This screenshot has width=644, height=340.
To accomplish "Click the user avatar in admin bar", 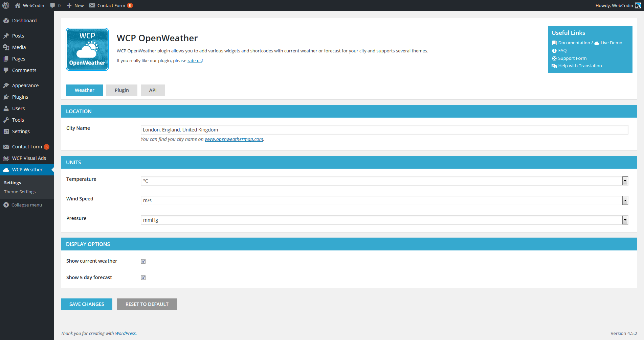I will [x=638, y=5].
